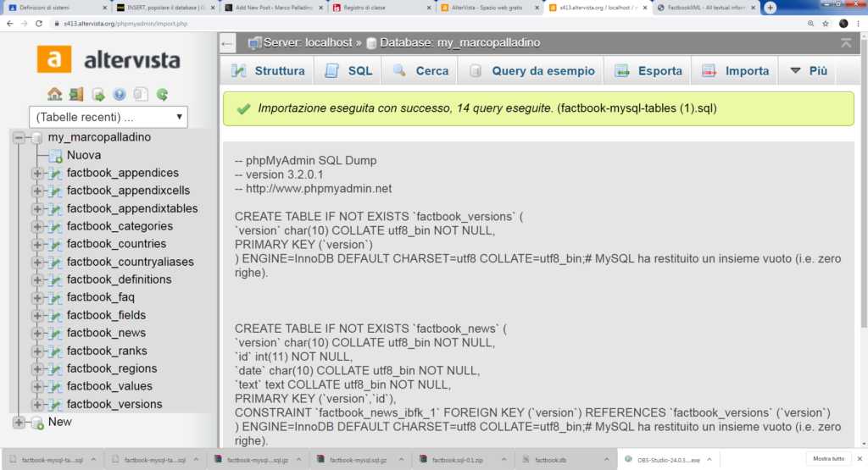Open phpMyAdmin documentation help icon
Screen dimensions: 868x470
tap(120, 94)
